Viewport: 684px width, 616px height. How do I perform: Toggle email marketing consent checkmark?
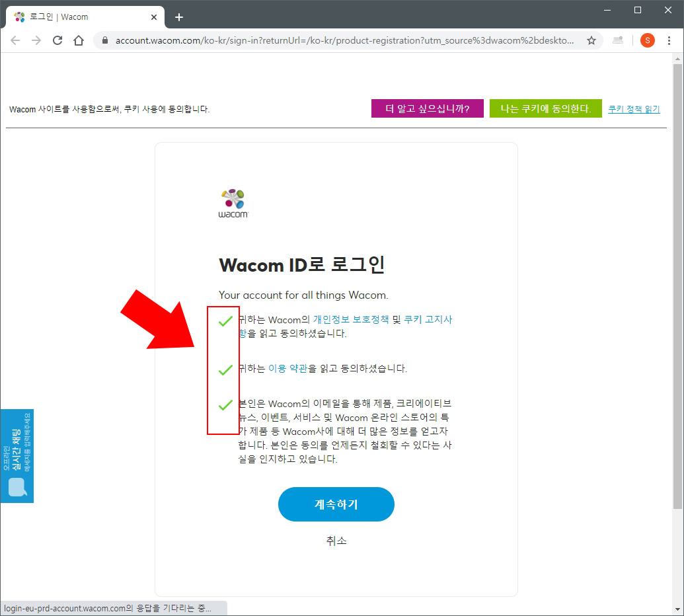(x=225, y=405)
